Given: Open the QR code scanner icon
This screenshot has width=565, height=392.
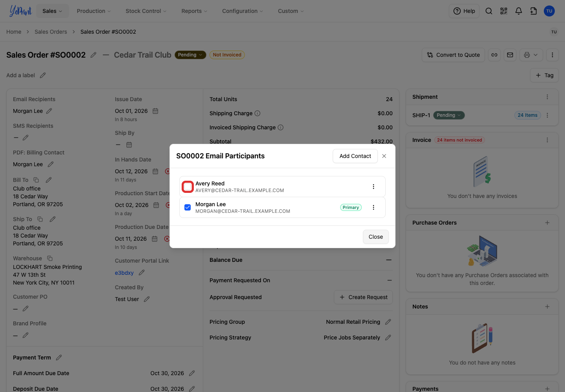Looking at the screenshot, I should click(x=504, y=11).
